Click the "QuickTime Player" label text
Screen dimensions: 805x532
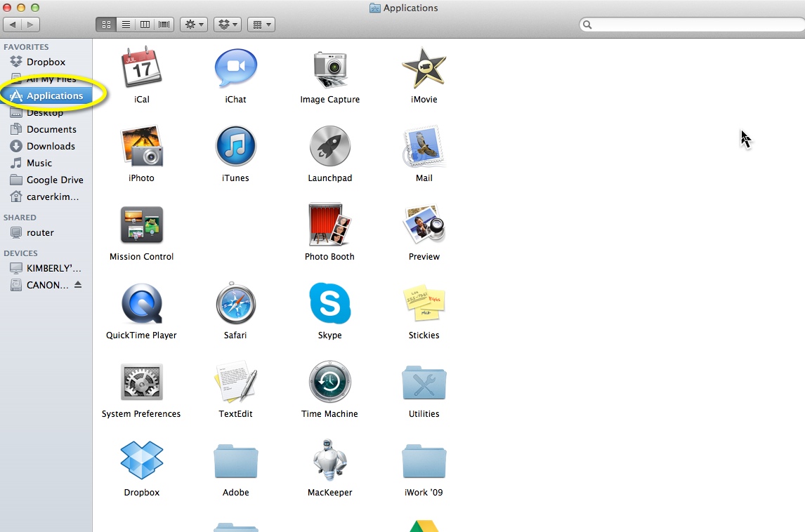pos(141,335)
